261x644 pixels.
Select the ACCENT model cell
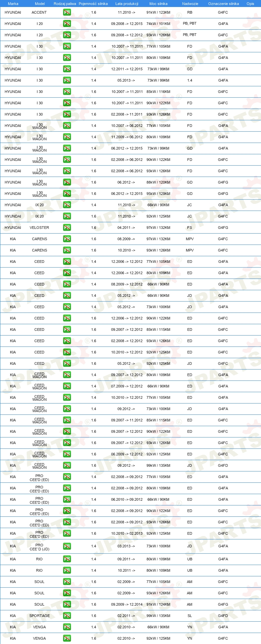(39, 12)
